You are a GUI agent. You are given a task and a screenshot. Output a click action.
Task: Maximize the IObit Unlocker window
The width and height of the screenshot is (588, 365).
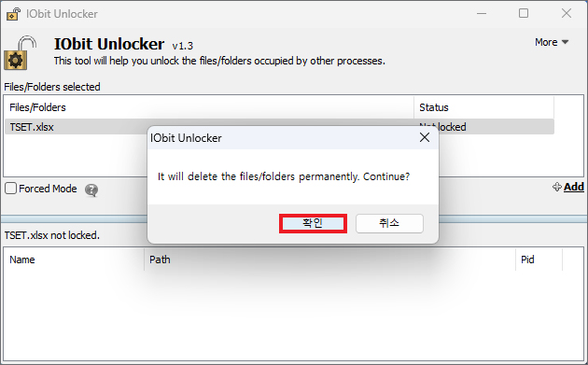tap(524, 13)
